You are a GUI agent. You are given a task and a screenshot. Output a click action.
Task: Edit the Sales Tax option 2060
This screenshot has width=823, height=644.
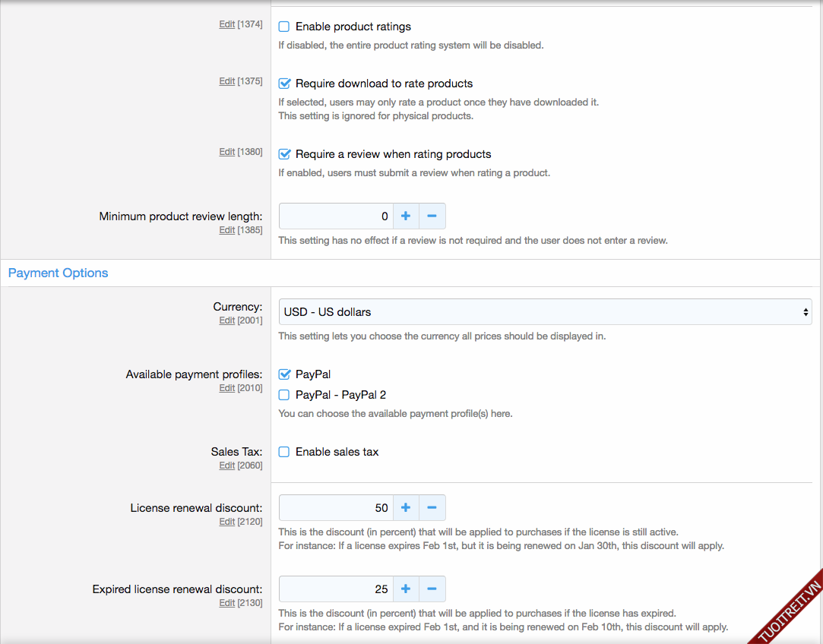(226, 466)
